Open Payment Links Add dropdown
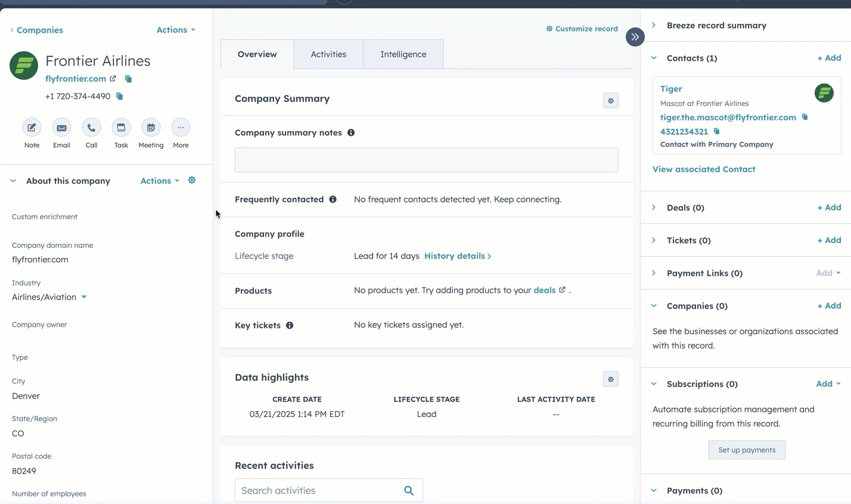 point(828,273)
